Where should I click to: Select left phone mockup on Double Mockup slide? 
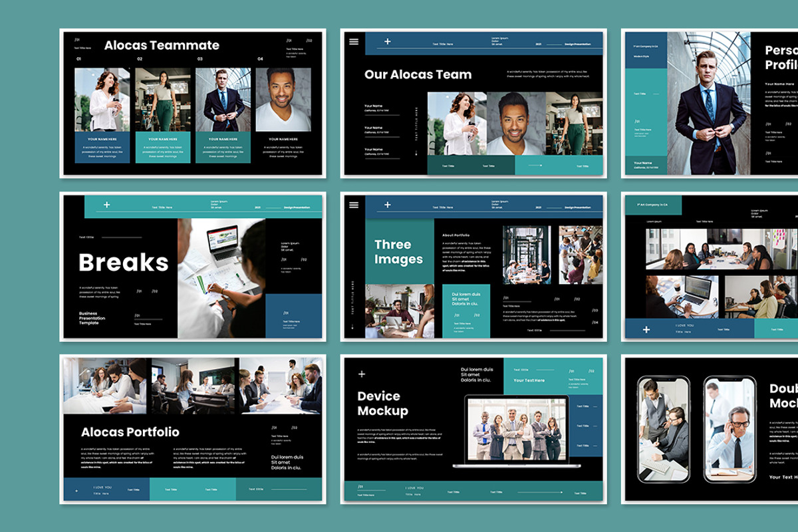coord(663,429)
